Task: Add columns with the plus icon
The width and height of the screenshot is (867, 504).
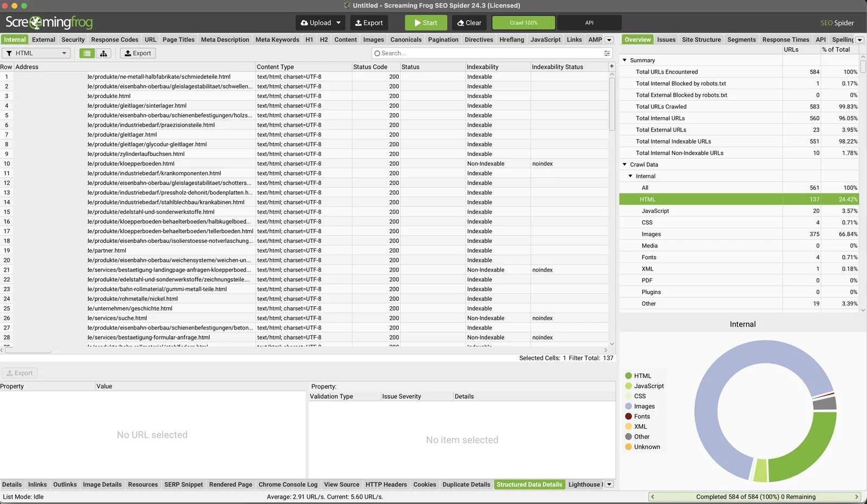Action: 612,67
